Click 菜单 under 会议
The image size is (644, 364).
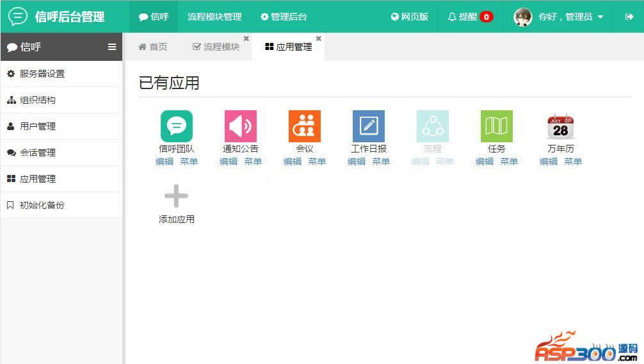pos(317,161)
